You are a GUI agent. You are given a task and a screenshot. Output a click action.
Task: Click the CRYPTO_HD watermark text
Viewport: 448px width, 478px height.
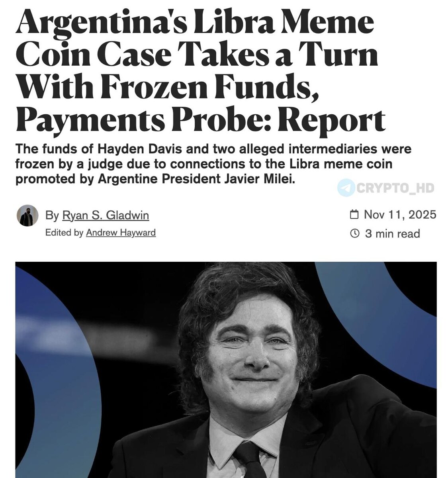pos(395,188)
